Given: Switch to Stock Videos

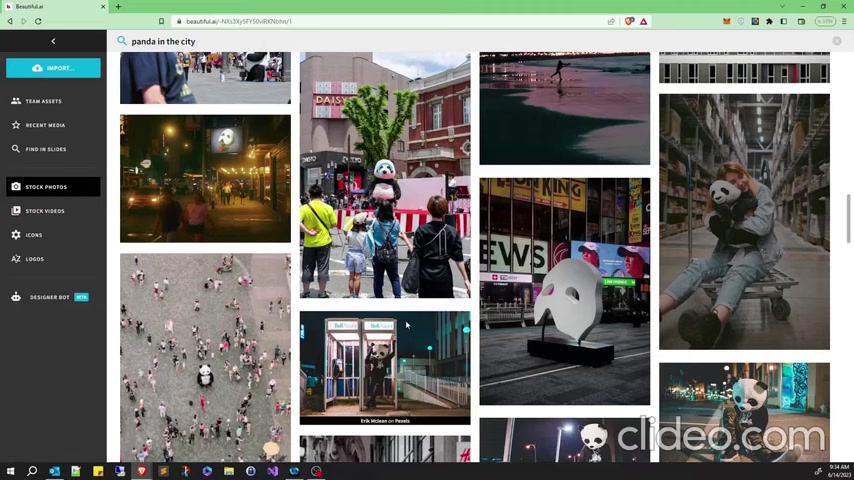Looking at the screenshot, I should pos(53,211).
